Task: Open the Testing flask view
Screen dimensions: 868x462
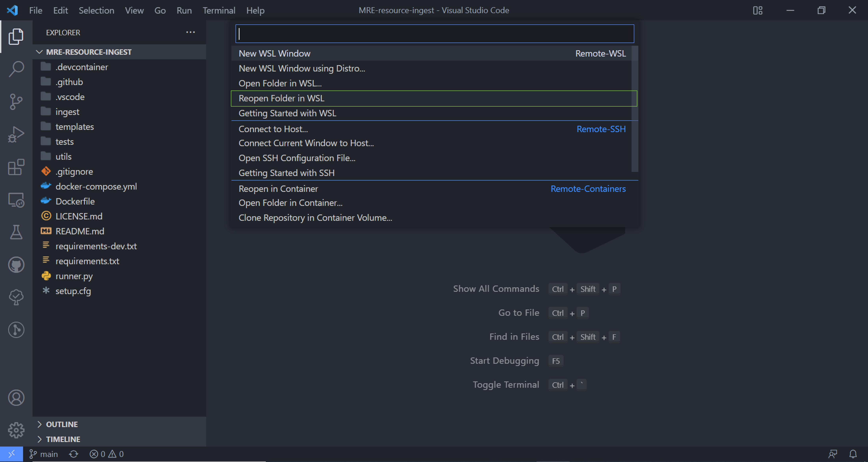Action: (16, 232)
